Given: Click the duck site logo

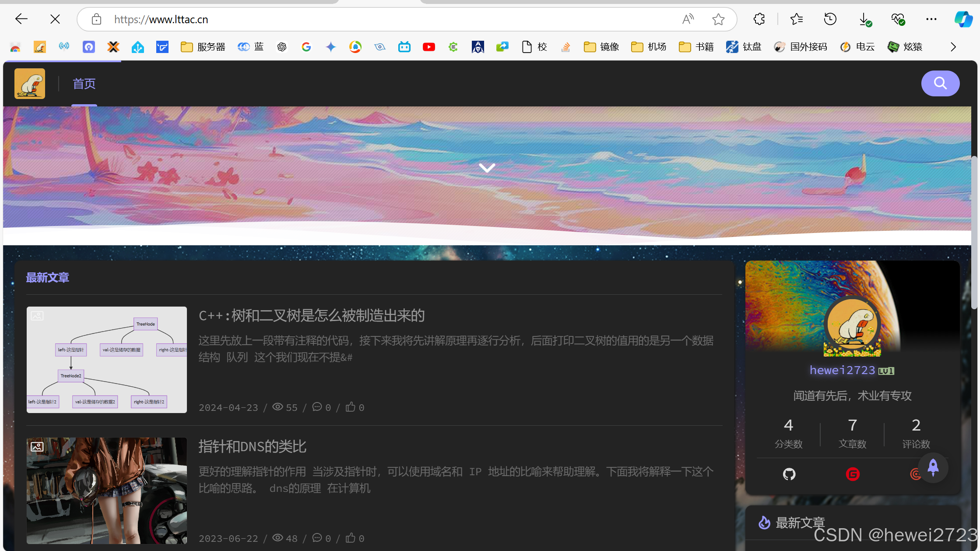Looking at the screenshot, I should coord(29,83).
